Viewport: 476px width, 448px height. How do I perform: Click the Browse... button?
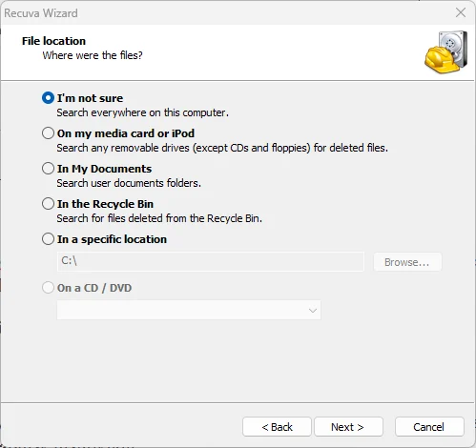[x=407, y=262]
